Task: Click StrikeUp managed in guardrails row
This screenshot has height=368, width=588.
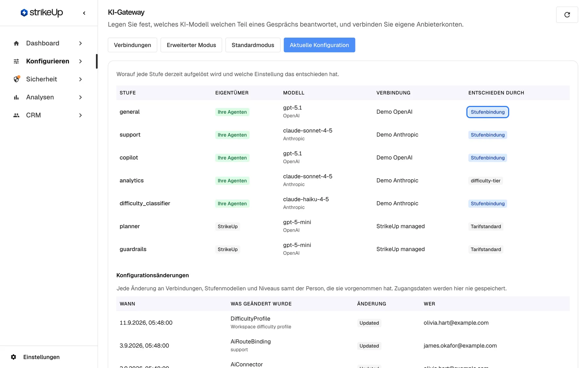Action: (x=400, y=249)
